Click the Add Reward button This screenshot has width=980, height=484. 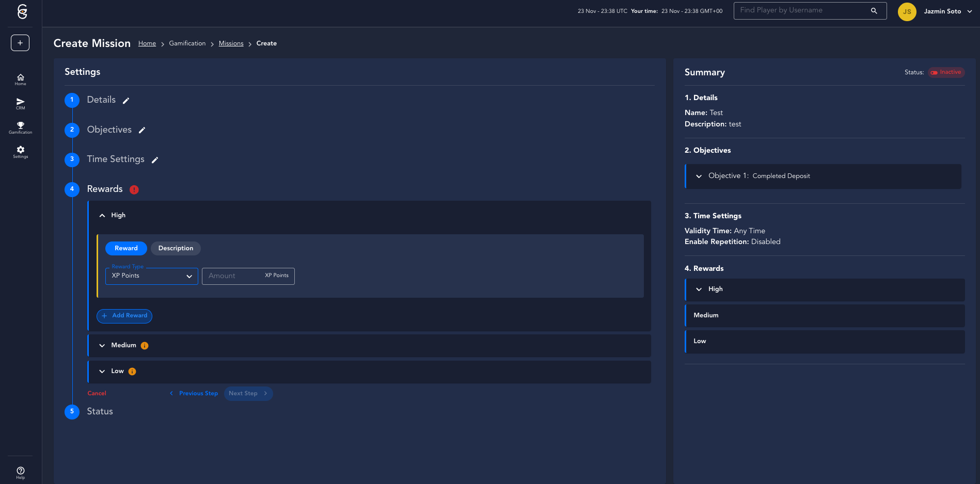pos(124,316)
